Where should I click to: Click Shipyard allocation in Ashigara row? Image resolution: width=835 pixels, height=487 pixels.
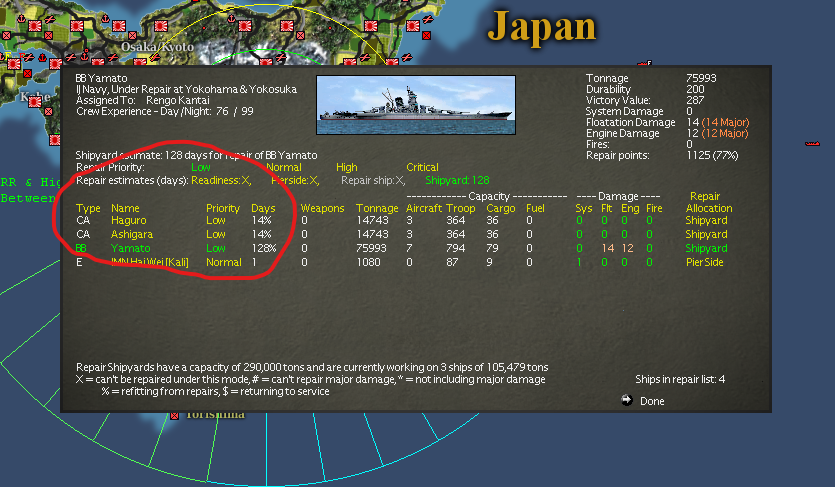pyautogui.click(x=706, y=234)
